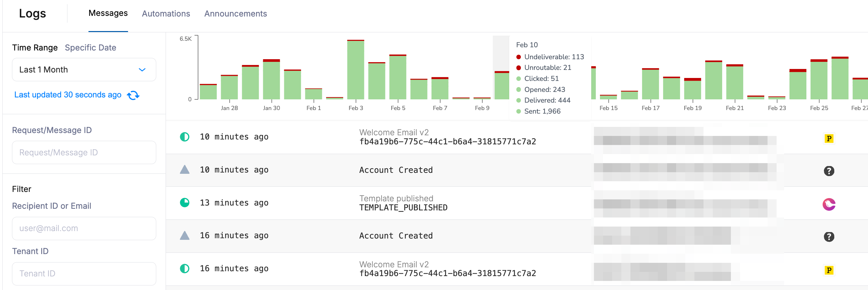868x290 pixels.
Task: Click the 10 minutes ago Account Created text
Action: pyautogui.click(x=396, y=170)
